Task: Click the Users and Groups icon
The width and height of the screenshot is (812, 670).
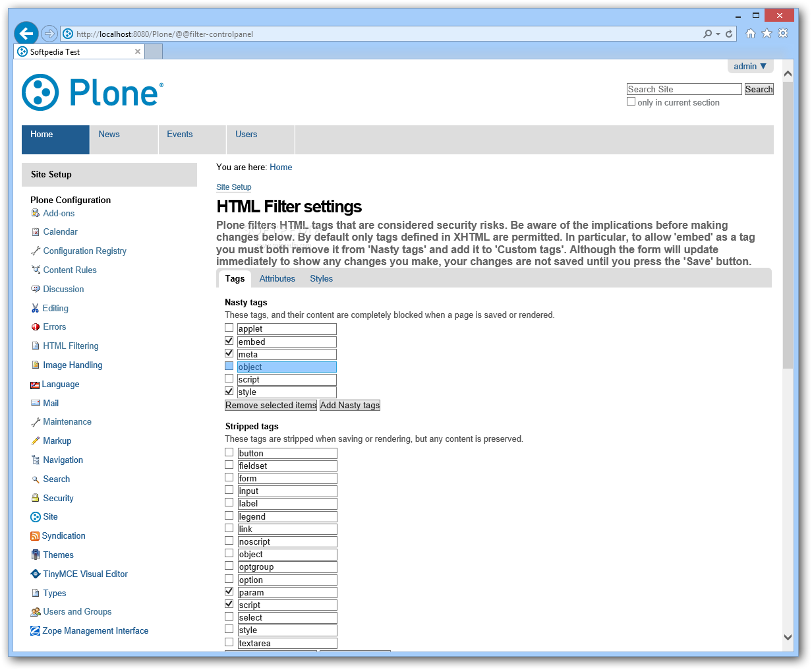Action: point(36,612)
